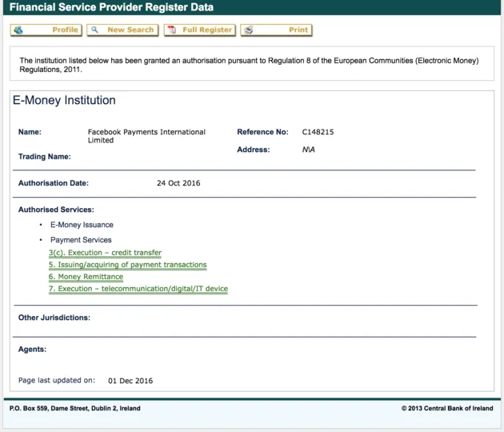Click the Profile button
The height and width of the screenshot is (432, 504).
46,30
